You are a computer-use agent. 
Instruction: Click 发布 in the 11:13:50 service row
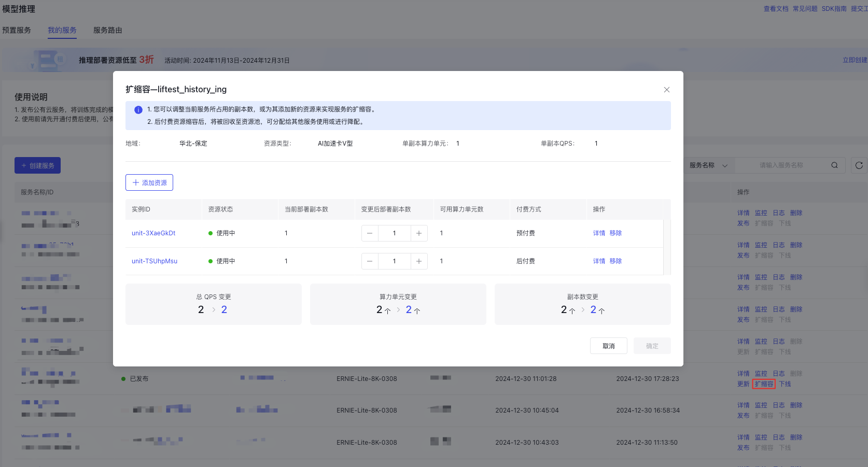743,448
